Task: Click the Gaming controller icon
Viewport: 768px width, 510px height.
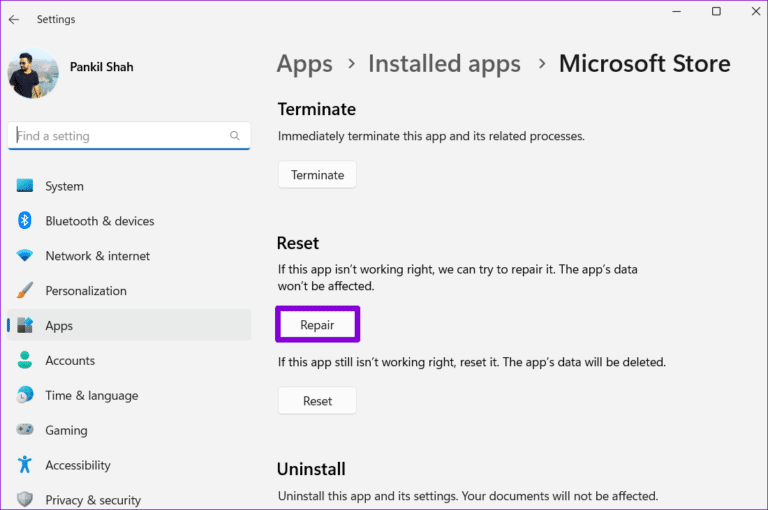Action: pos(25,431)
